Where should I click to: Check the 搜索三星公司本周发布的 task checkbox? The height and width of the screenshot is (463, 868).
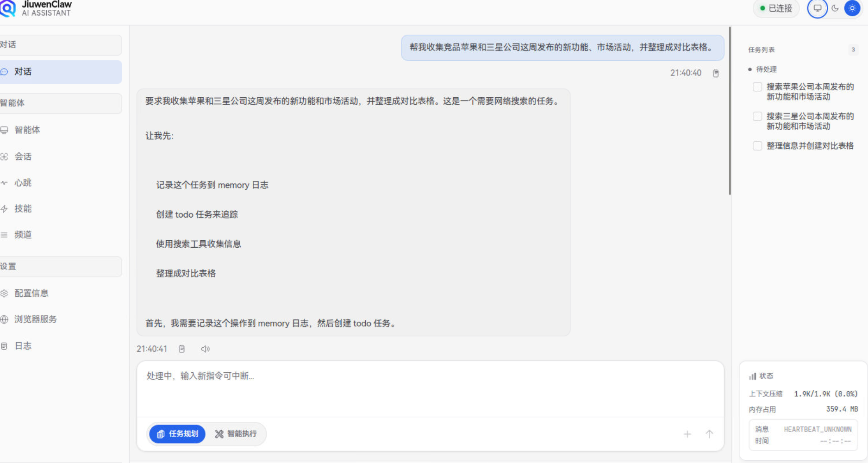tap(757, 116)
